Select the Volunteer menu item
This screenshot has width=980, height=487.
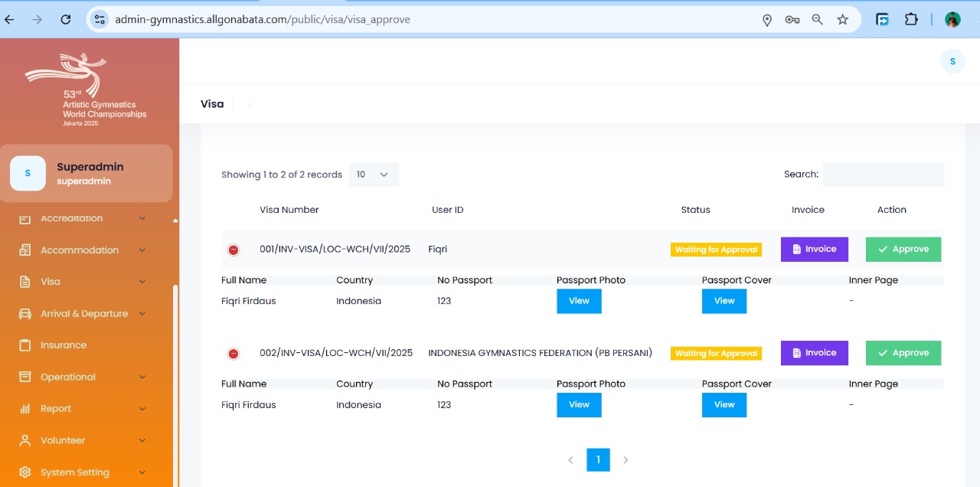(63, 441)
